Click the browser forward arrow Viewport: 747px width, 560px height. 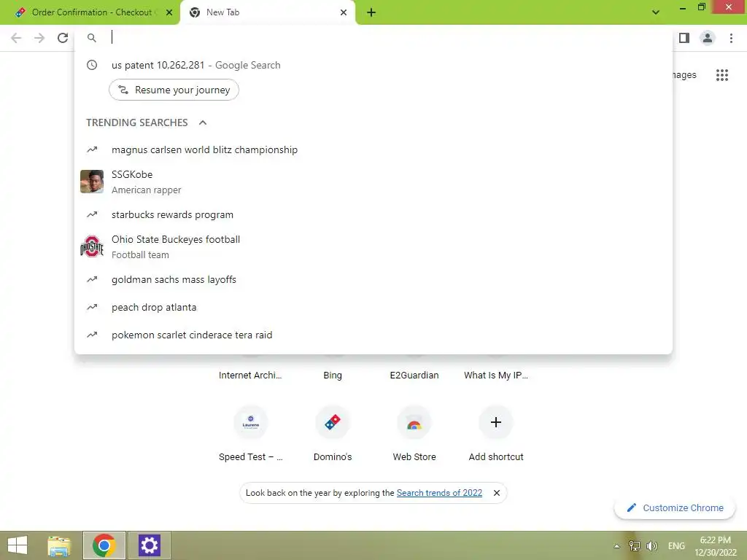[39, 38]
